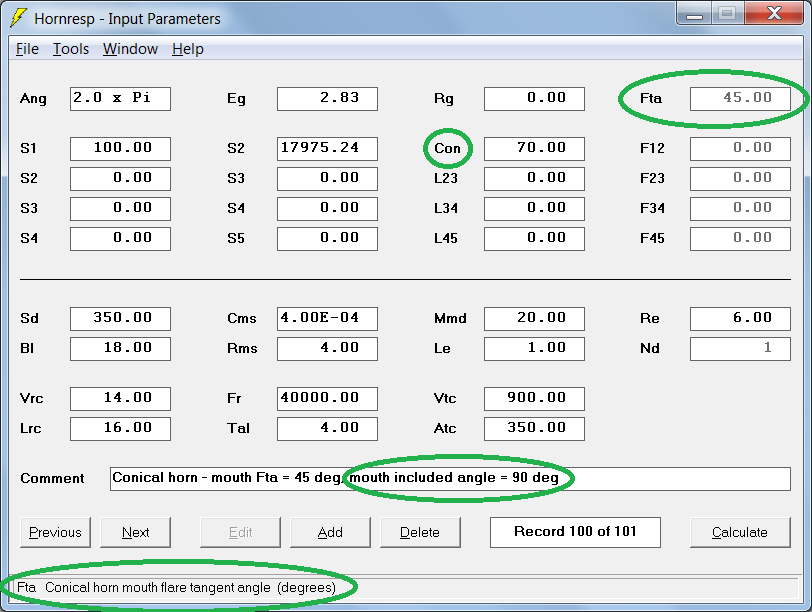Click the F34 input field
The height and width of the screenshot is (612, 812).
click(x=740, y=209)
